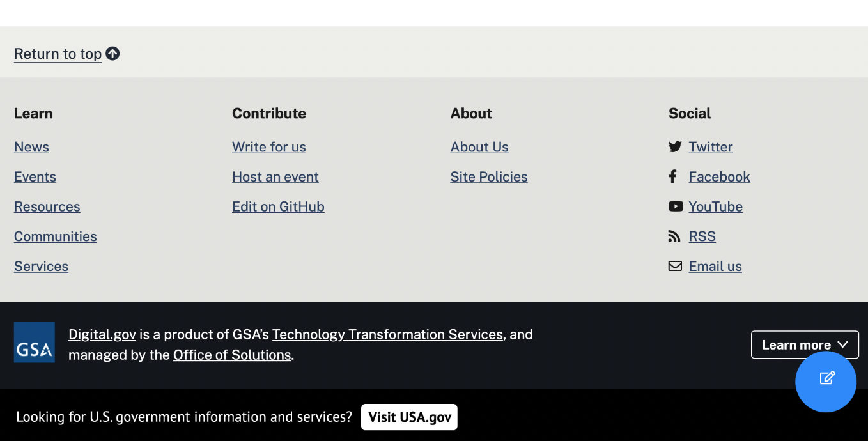Click the Visit USA.gov button

[x=409, y=417]
